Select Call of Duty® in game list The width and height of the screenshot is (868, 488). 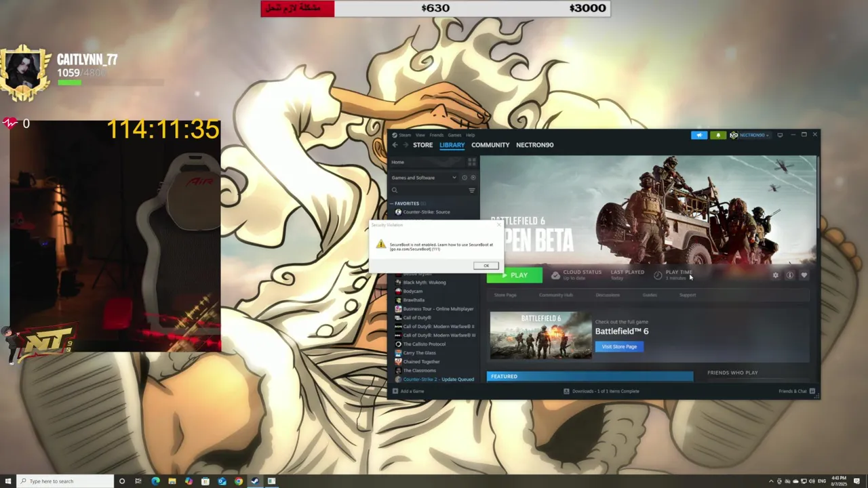tap(413, 318)
